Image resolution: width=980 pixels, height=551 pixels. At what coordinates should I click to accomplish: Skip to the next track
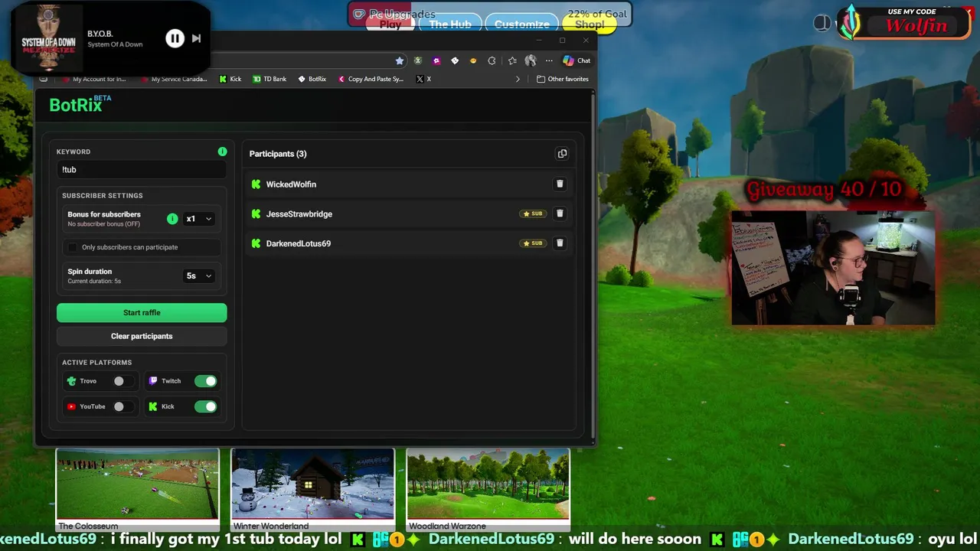tap(196, 38)
